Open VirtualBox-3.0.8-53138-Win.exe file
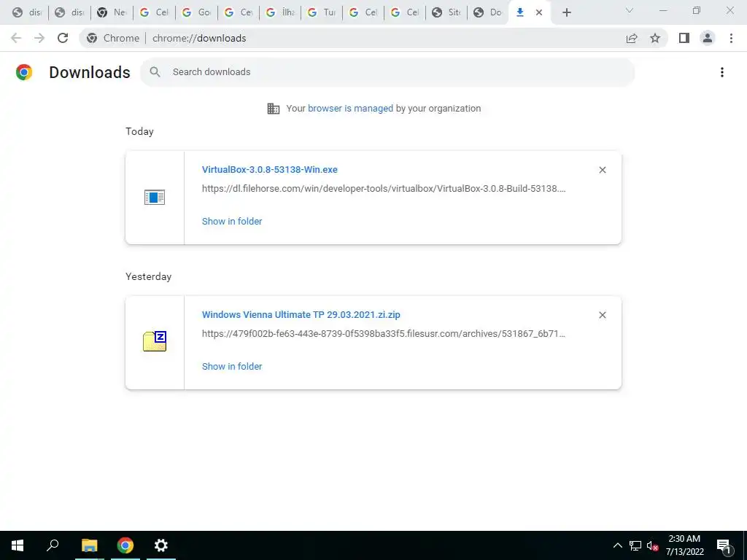747x560 pixels. click(270, 169)
